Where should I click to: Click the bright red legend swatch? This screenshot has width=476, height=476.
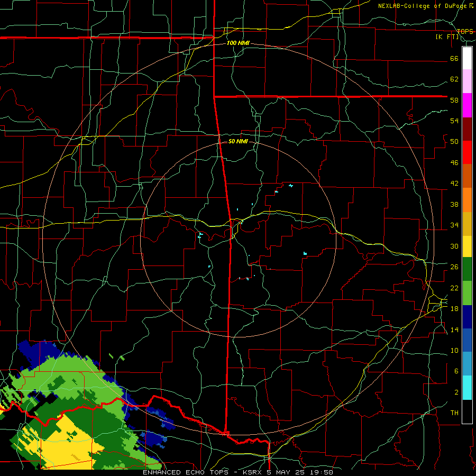point(467,152)
